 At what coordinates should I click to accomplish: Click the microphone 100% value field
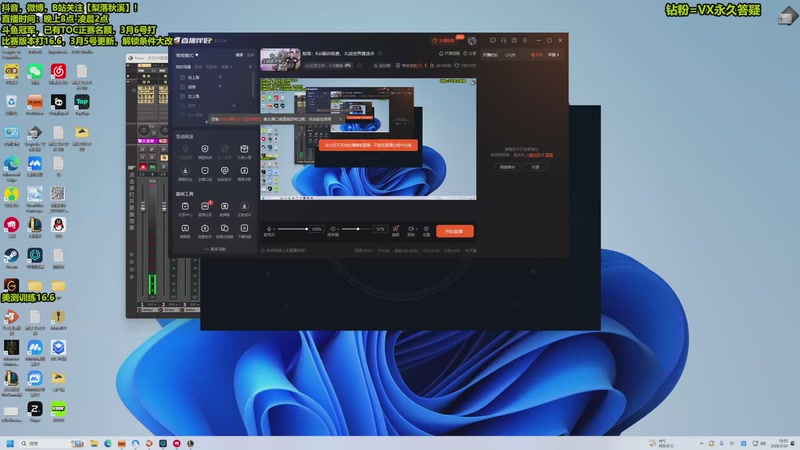click(316, 229)
